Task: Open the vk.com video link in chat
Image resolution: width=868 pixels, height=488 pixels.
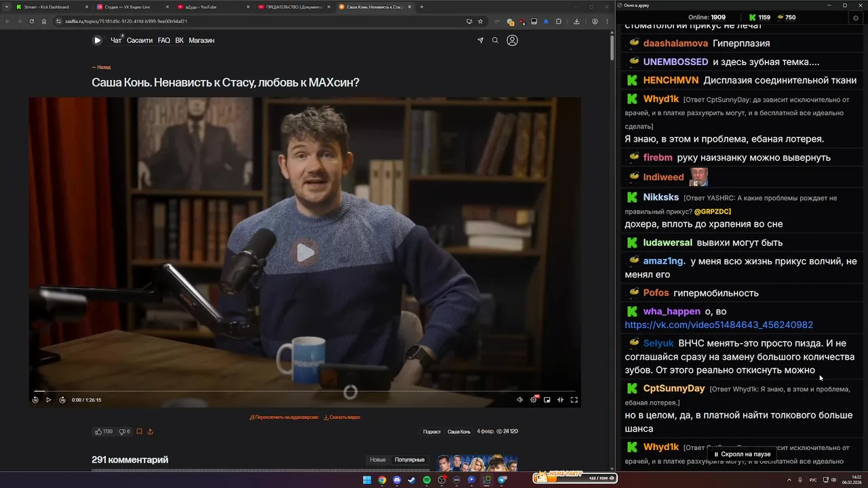Action: (x=719, y=325)
